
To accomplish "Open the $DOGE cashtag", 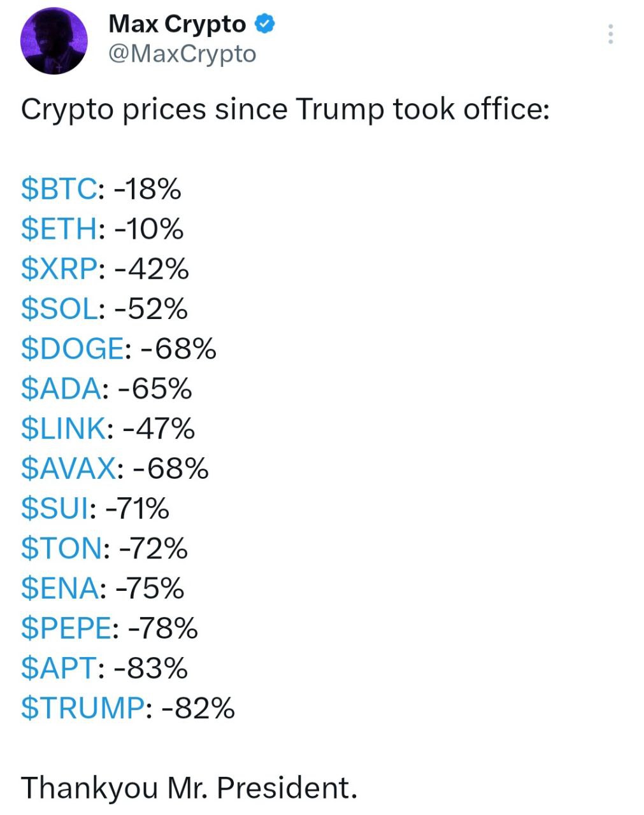I will click(72, 348).
